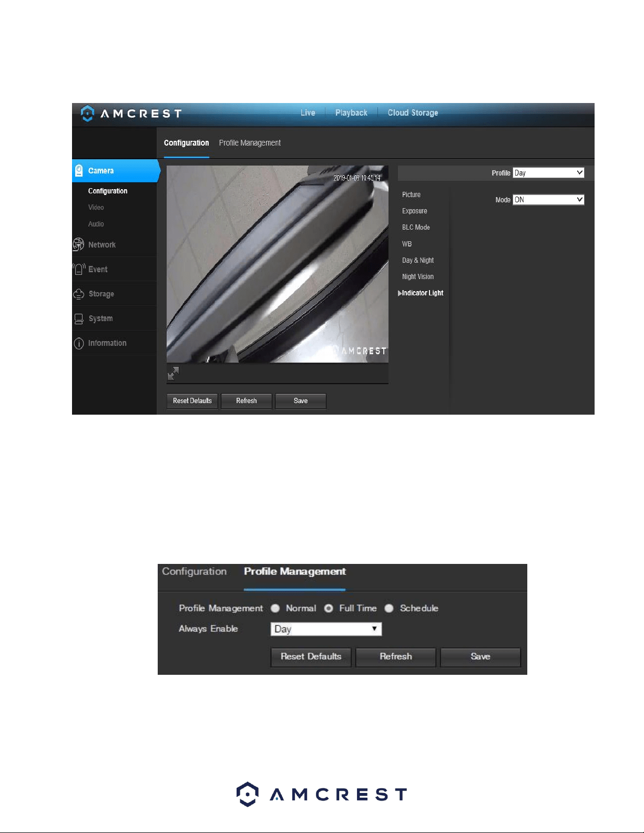Click the System monitor icon
Viewport: 644px width, 833px height.
point(79,318)
